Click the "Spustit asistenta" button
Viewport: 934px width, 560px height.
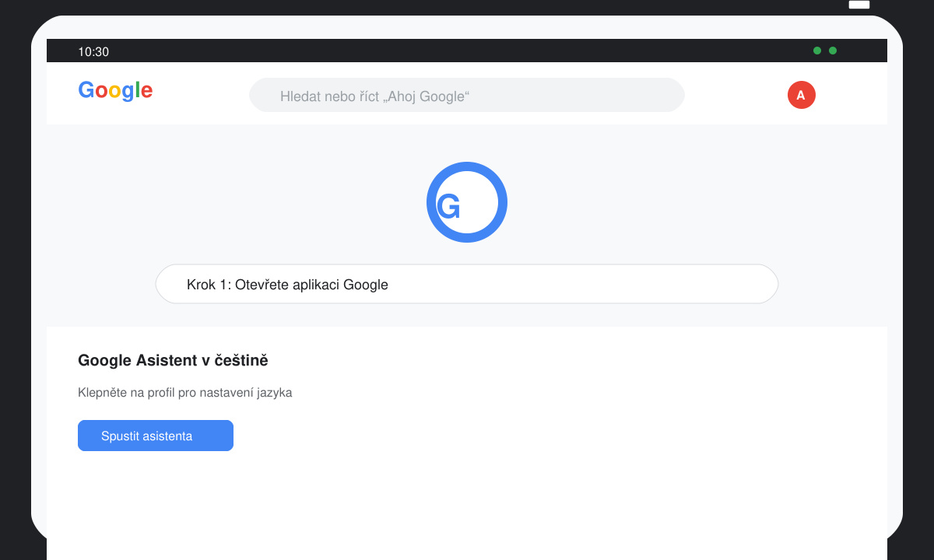click(x=156, y=436)
